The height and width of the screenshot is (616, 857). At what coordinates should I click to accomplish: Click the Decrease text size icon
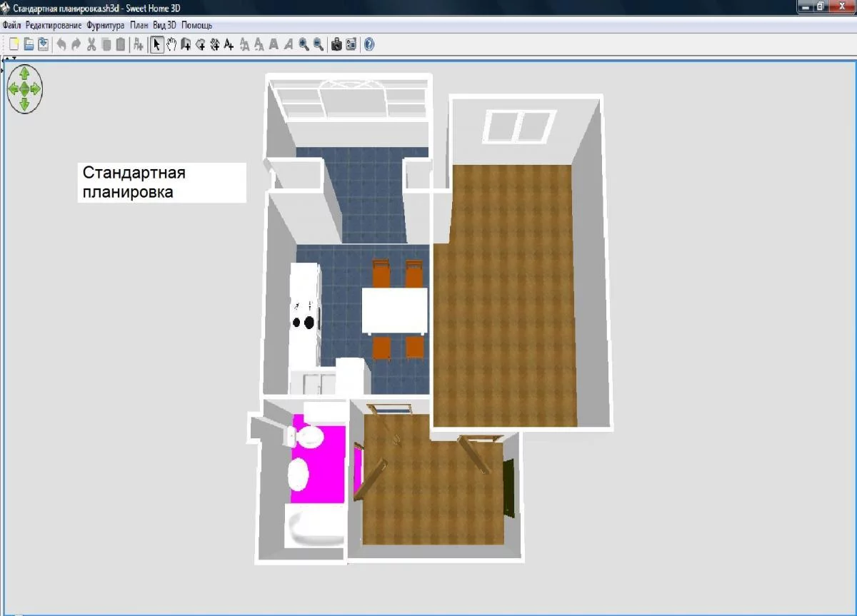pos(259,44)
